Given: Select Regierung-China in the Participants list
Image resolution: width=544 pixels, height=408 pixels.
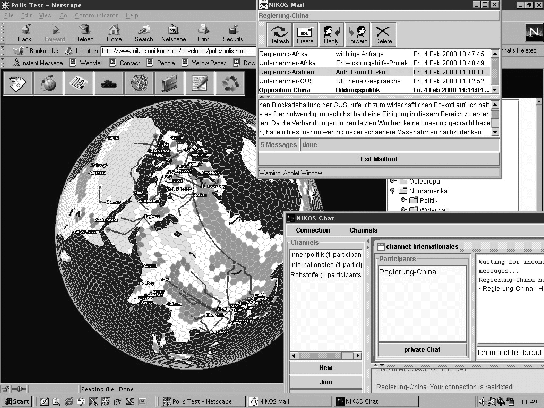Looking at the screenshot, I should pyautogui.click(x=408, y=272).
